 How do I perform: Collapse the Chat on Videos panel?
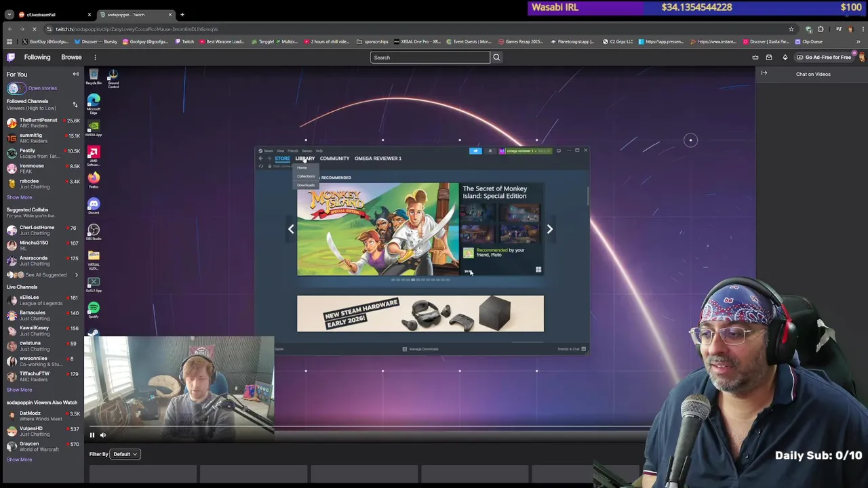coord(764,73)
